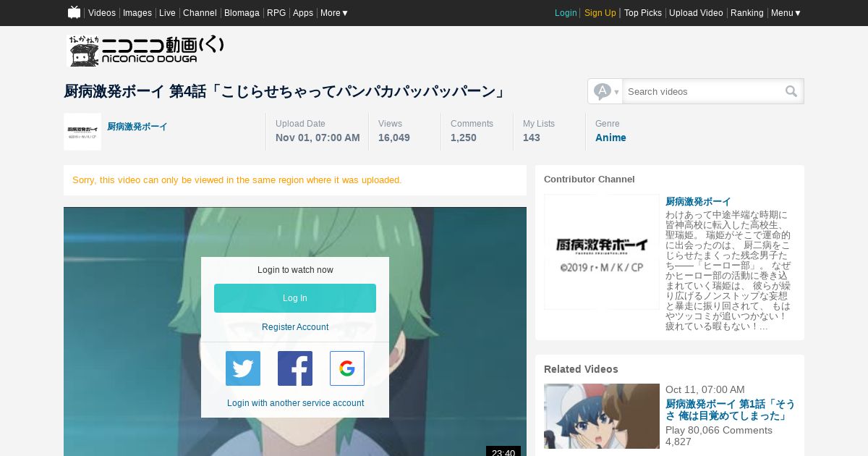Screen dimensions: 868x456
Task: Expand the Menu dropdown at top right
Action: [786, 13]
